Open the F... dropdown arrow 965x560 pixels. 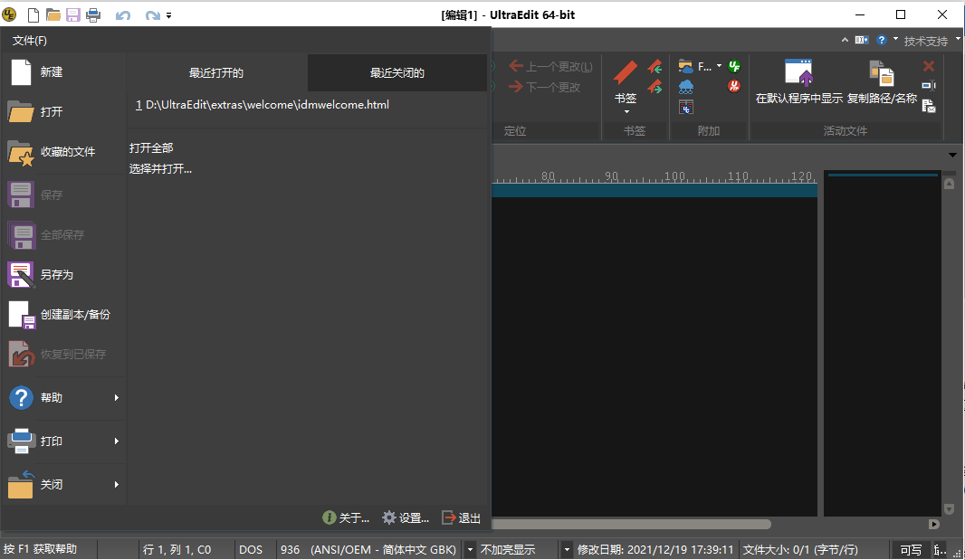tap(719, 66)
